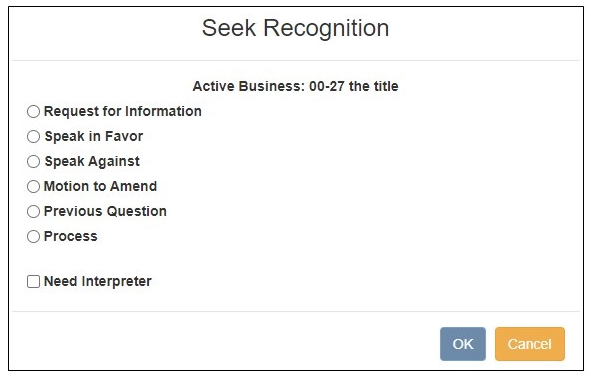
Task: Select the Request for Information radio button
Action: (33, 112)
